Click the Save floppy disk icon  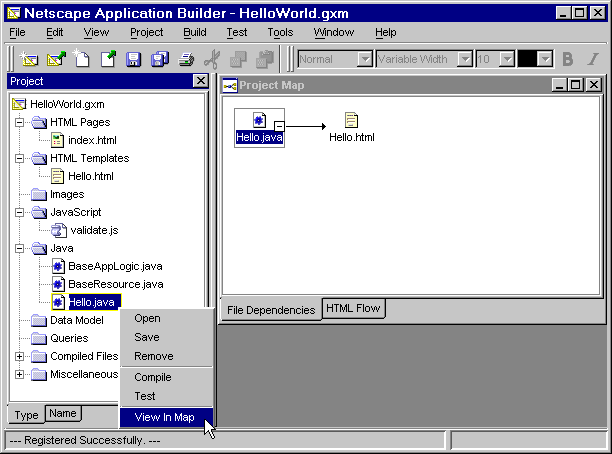click(x=133, y=59)
